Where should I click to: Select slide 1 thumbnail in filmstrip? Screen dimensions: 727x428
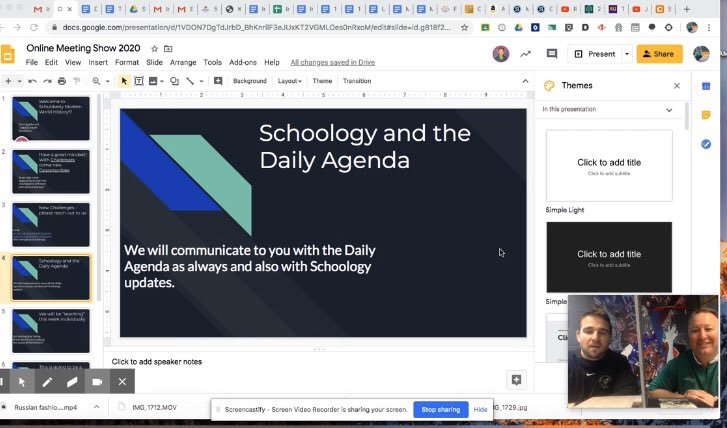click(51, 118)
